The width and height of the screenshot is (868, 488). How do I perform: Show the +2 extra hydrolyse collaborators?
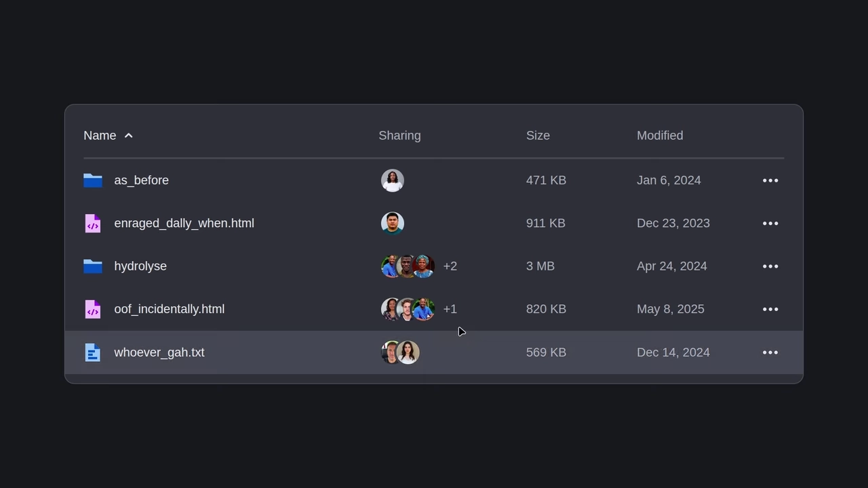point(450,266)
